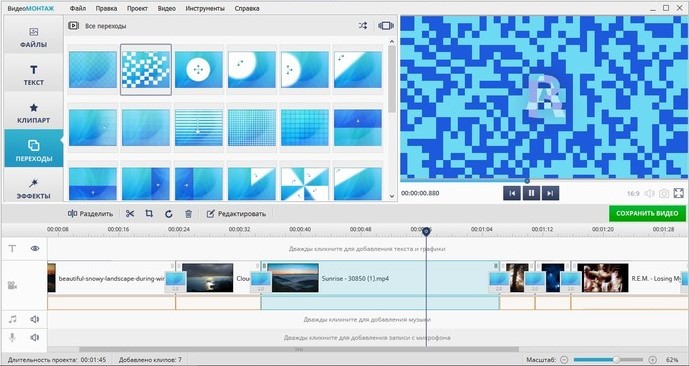Image resolution: width=689 pixels, height=366 pixels.
Task: Select the Переходы section
Action: [33, 149]
